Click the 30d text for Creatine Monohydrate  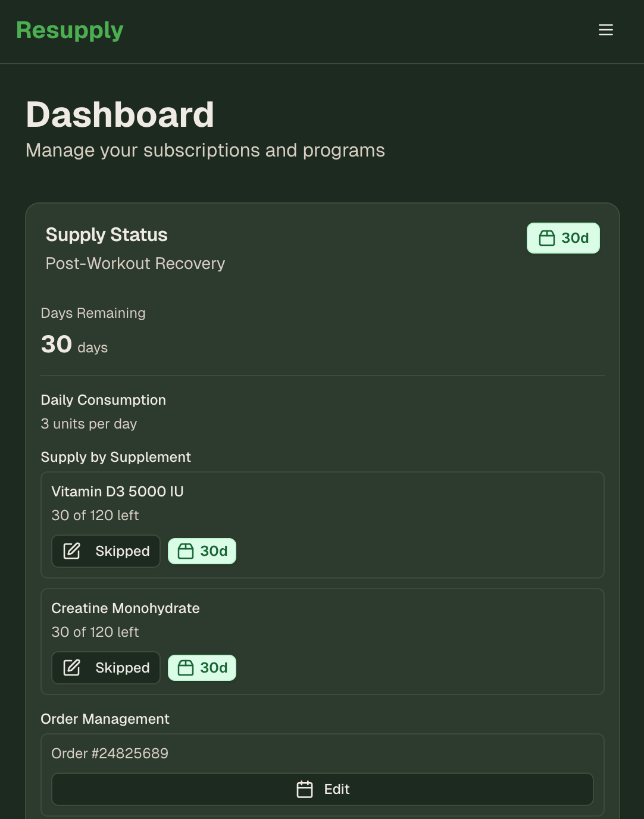pos(214,668)
